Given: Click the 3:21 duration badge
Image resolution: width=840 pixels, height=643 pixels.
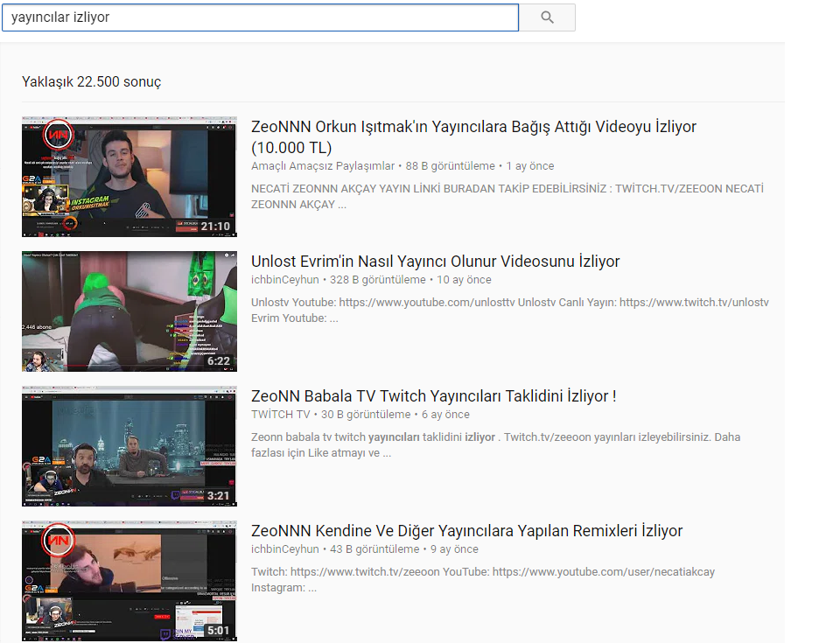Looking at the screenshot, I should pos(219,496).
